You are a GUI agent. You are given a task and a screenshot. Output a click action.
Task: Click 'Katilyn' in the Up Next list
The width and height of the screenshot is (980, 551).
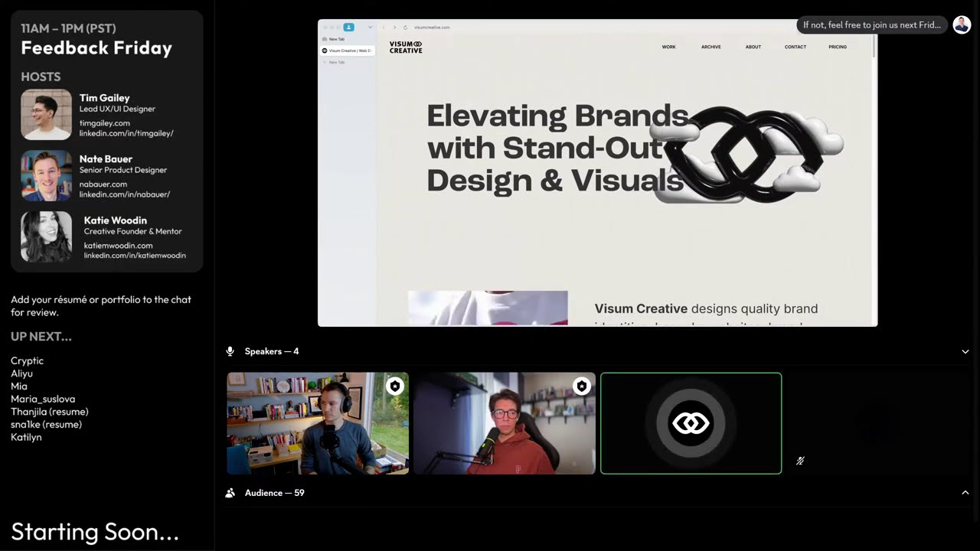click(26, 438)
